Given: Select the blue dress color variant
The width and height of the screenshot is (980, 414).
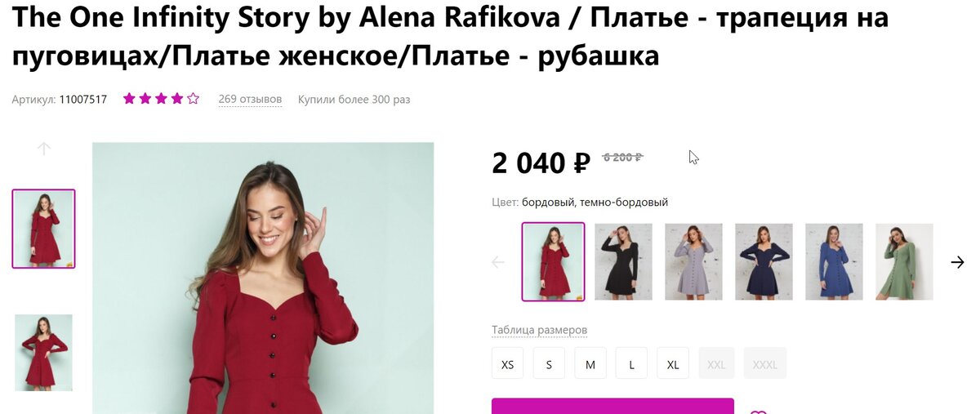Looking at the screenshot, I should (x=834, y=261).
